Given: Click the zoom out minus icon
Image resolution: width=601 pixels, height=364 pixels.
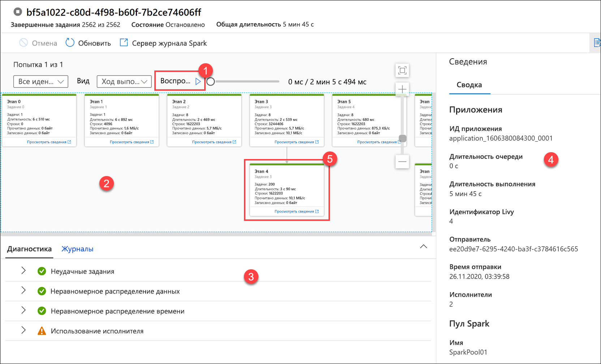Looking at the screenshot, I should tap(402, 162).
